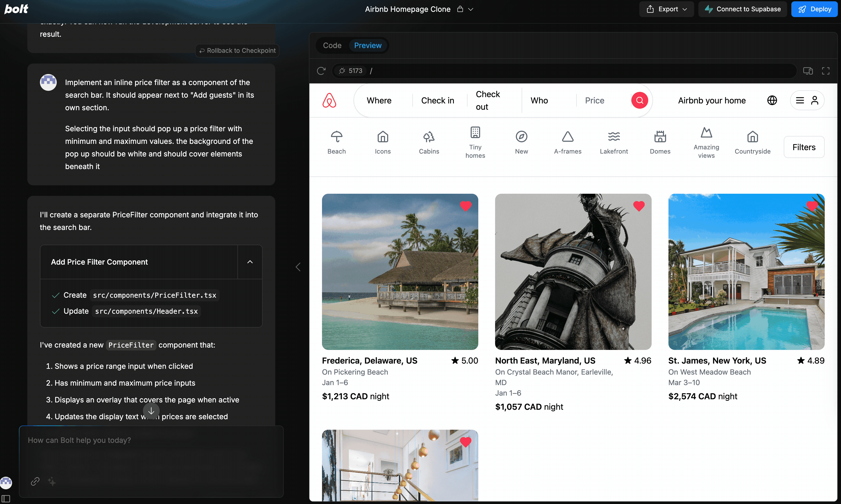Viewport: 841px width, 504px height.
Task: Collapse the Add Price Filter Component section
Action: [250, 262]
